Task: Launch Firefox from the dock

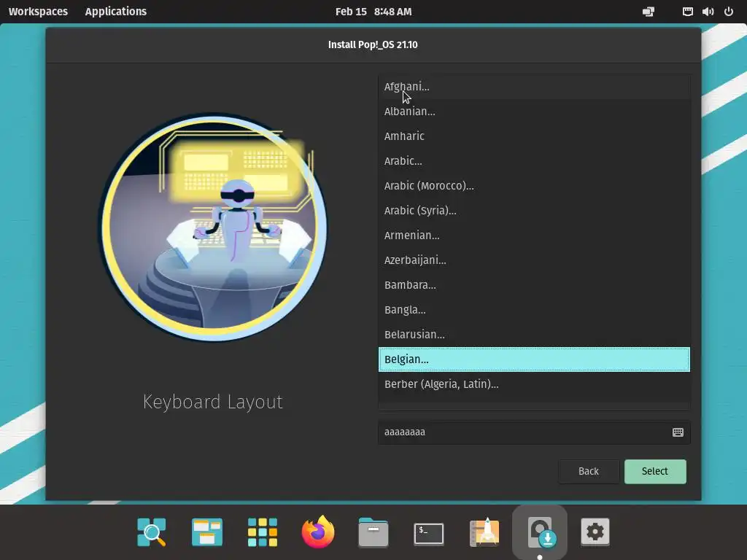Action: 318,532
